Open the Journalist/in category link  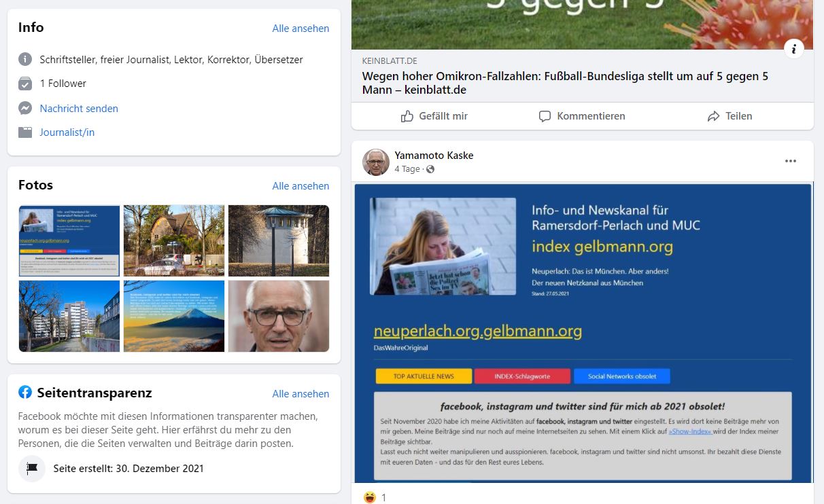point(67,132)
